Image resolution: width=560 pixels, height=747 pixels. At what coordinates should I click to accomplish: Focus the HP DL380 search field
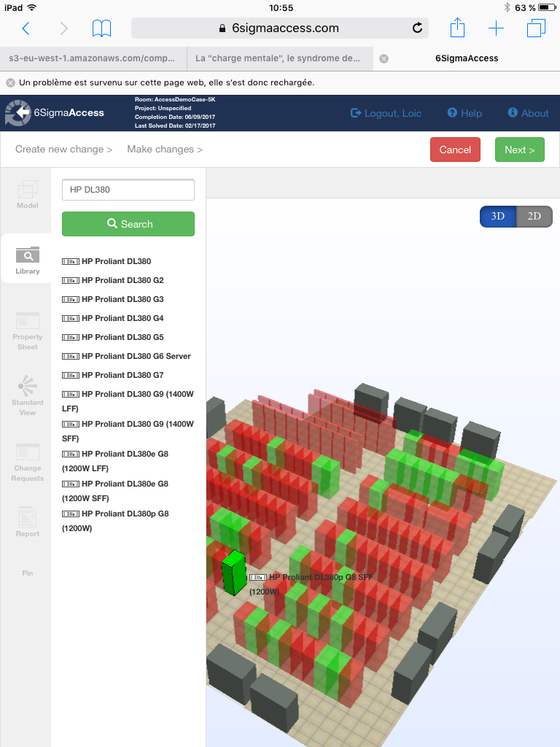click(x=128, y=190)
